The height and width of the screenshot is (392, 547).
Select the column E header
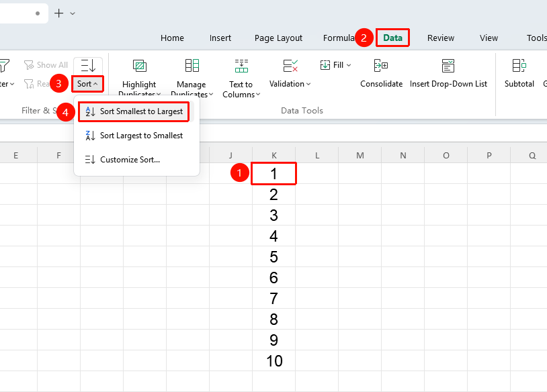pyautogui.click(x=16, y=156)
